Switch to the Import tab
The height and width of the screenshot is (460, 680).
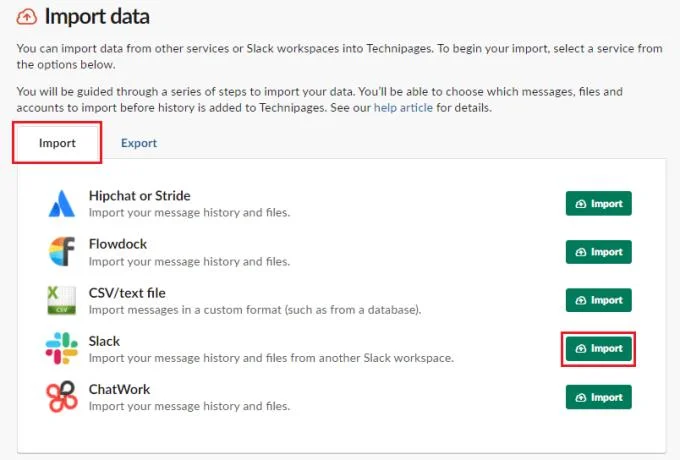point(57,143)
